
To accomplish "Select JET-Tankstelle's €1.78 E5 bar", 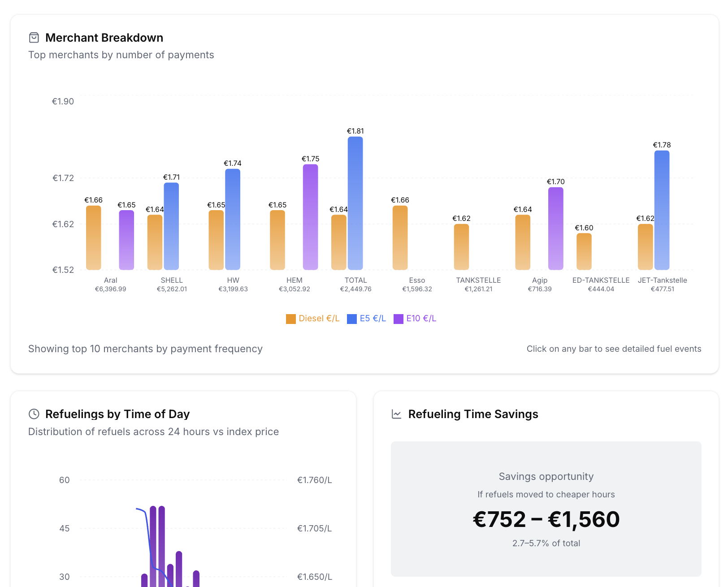I will 662,210.
